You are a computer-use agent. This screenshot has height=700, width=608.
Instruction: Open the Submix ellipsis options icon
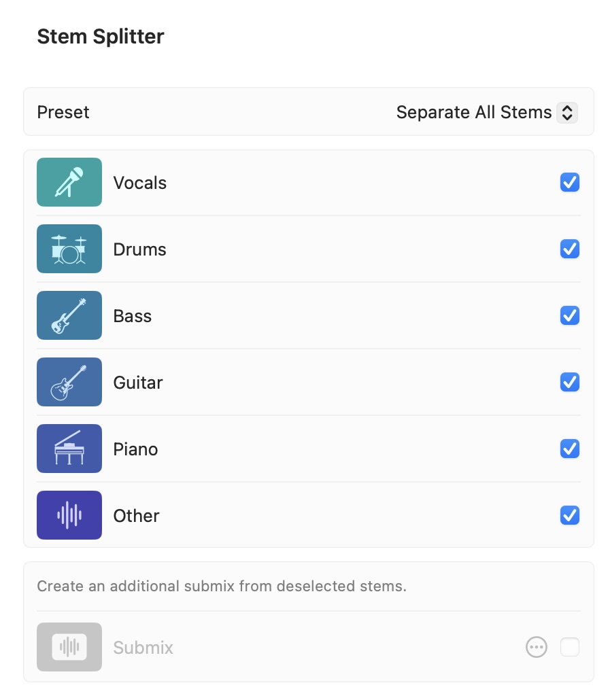point(537,647)
